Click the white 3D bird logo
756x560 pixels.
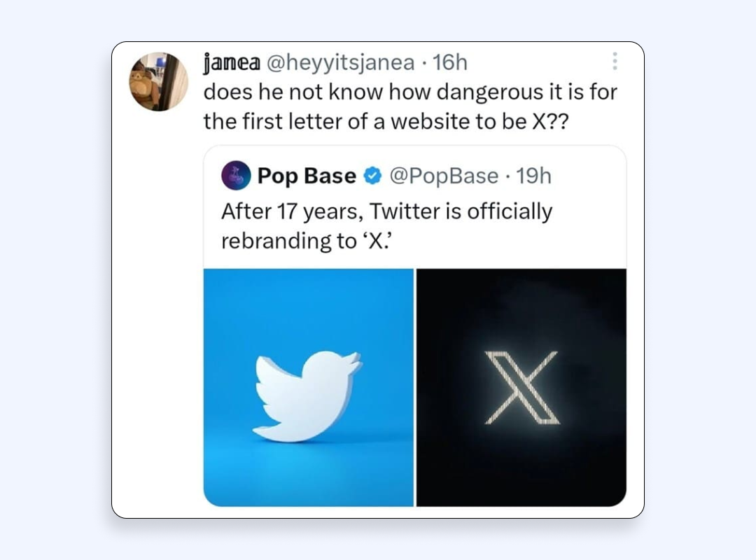[x=307, y=396]
